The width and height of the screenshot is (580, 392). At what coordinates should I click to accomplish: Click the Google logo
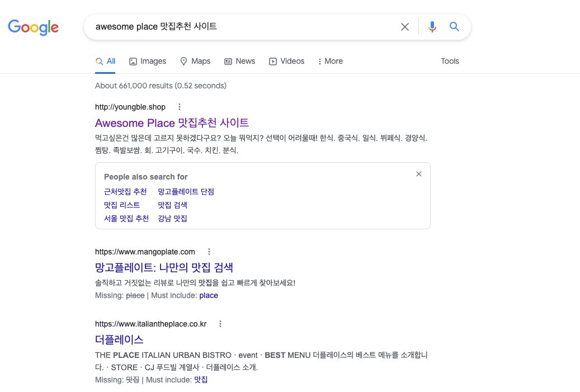point(34,27)
